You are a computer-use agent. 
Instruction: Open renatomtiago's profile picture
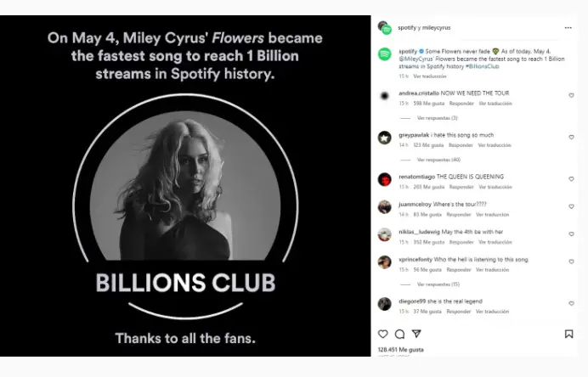[385, 179]
